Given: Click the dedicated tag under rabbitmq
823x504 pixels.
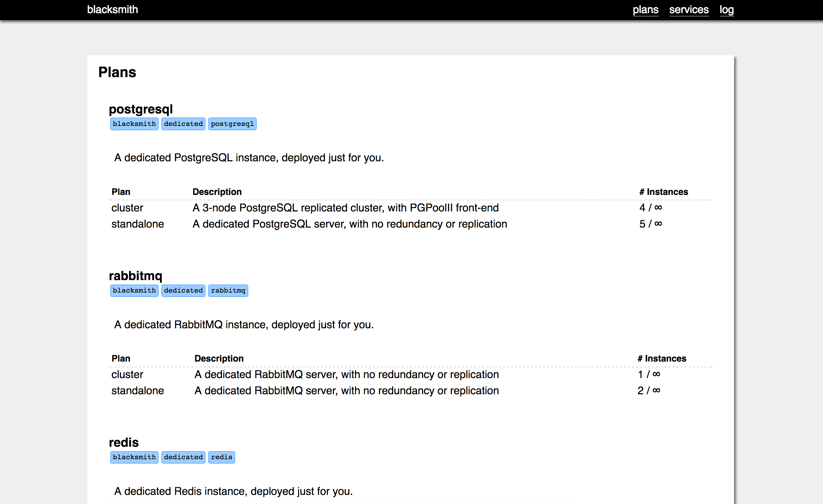Looking at the screenshot, I should 183,291.
